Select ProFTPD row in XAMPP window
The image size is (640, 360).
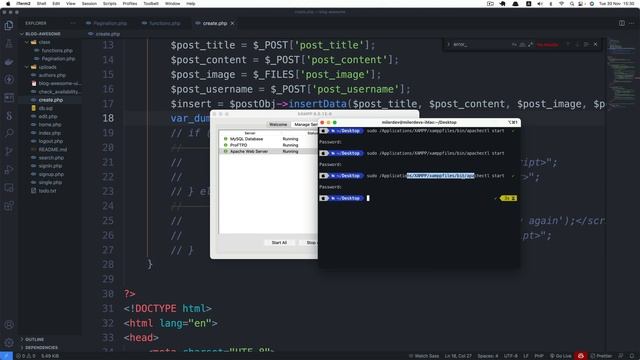tap(269, 145)
